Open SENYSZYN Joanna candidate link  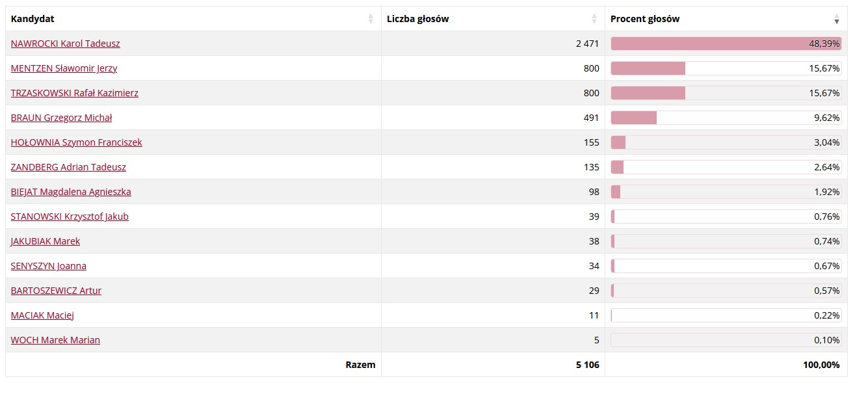click(x=49, y=266)
